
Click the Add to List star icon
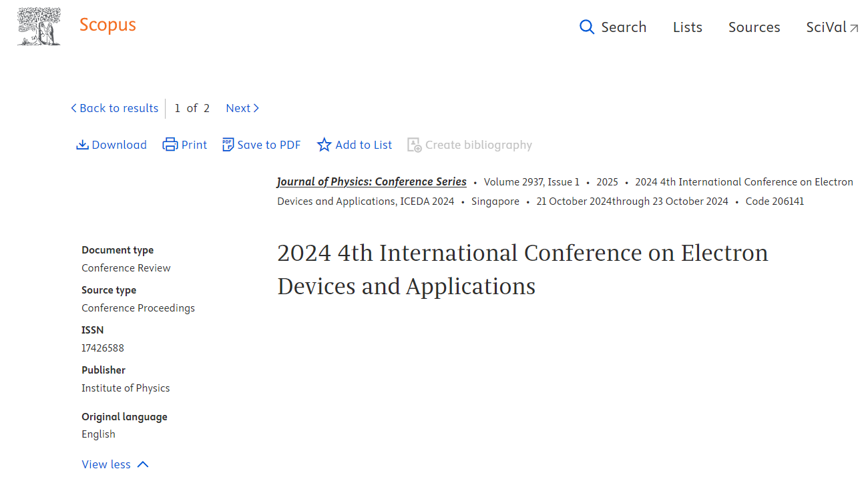pyautogui.click(x=324, y=145)
